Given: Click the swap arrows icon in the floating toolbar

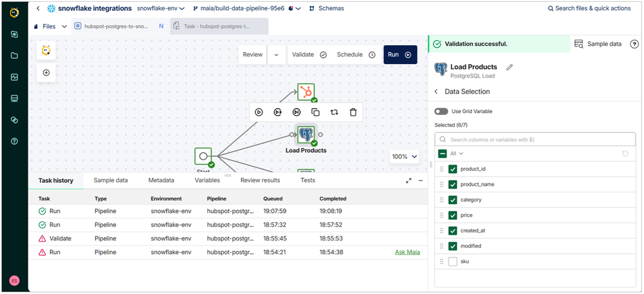Looking at the screenshot, I should click(x=335, y=112).
